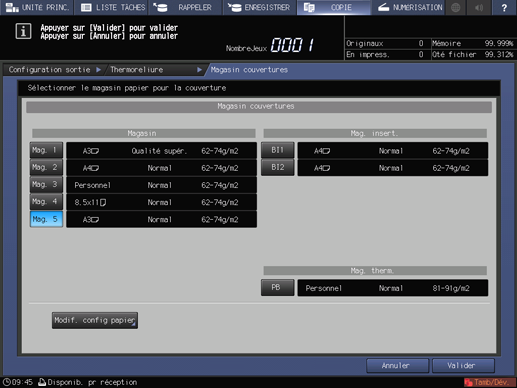Switch to the RAPPELER tab
Viewport: 517px width, 388px height.
(x=185, y=7)
